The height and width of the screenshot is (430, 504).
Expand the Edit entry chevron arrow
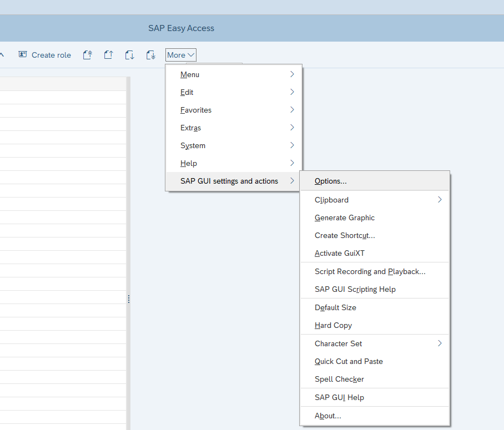point(292,92)
